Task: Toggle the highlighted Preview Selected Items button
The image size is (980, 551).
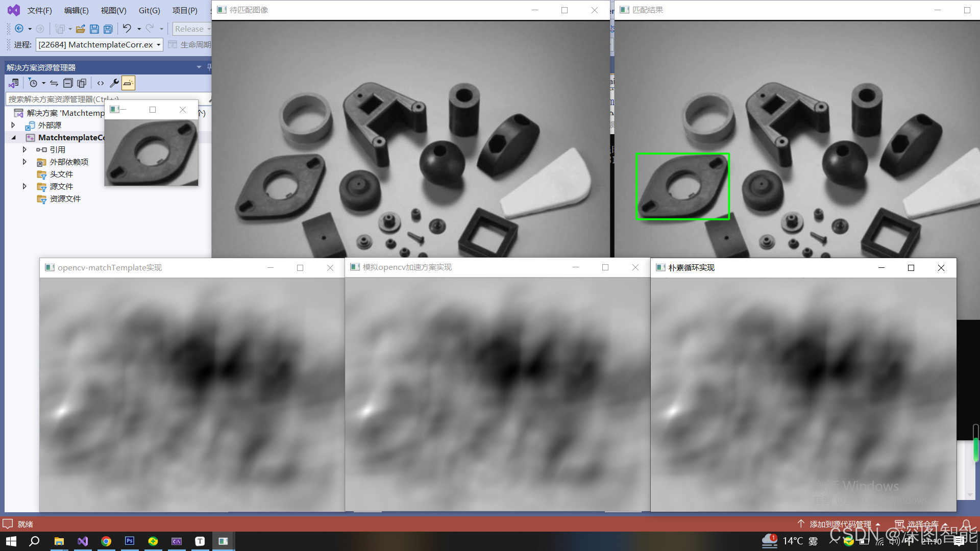Action: (128, 83)
